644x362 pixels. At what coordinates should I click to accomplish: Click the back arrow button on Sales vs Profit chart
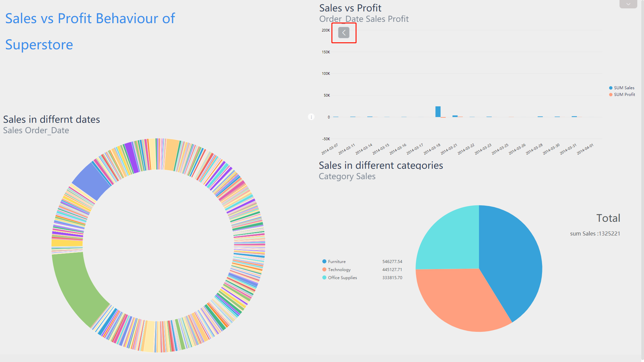point(344,33)
